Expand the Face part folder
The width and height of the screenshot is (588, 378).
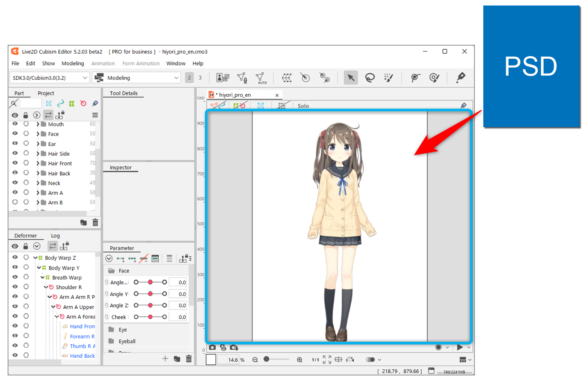coord(38,134)
